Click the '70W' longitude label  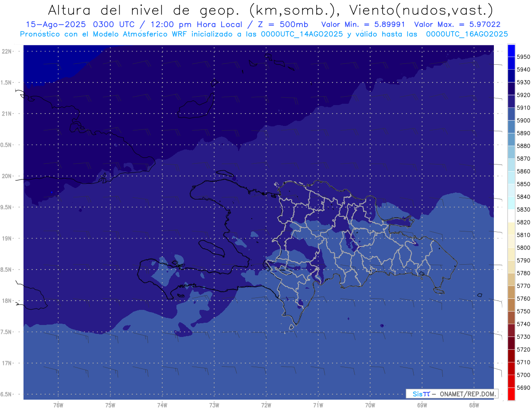click(370, 405)
